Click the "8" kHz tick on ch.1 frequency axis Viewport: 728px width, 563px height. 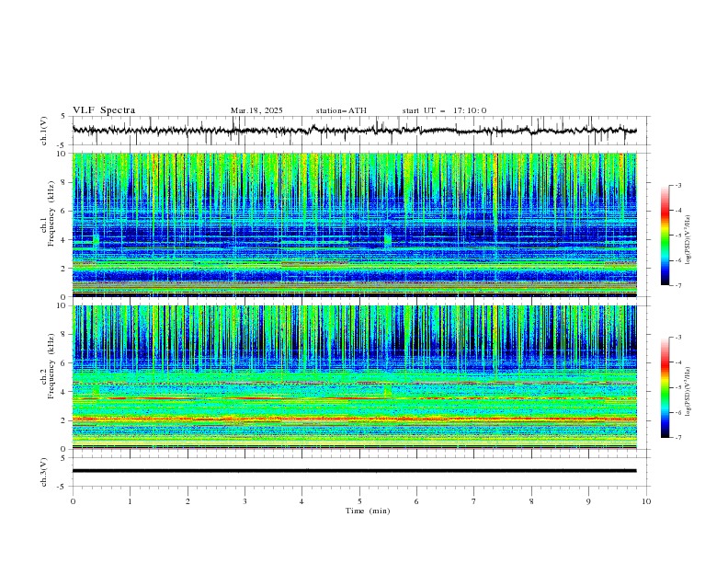65,182
